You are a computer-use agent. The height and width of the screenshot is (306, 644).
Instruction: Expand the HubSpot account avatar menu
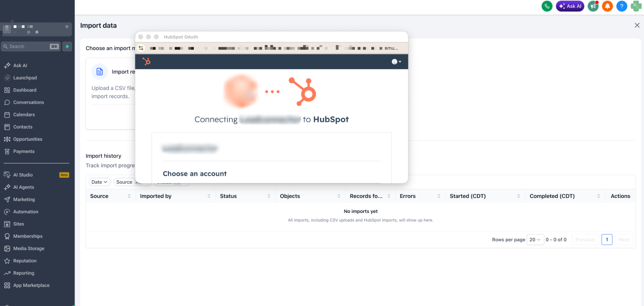pyautogui.click(x=396, y=62)
